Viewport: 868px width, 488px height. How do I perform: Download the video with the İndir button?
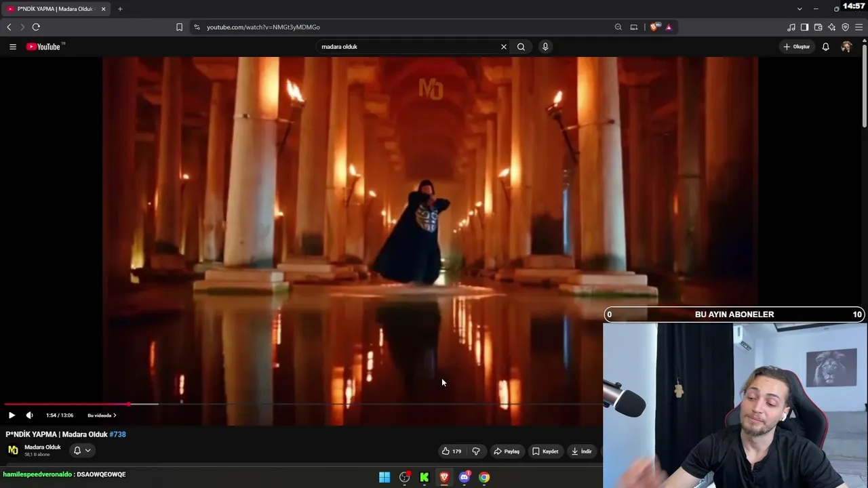coord(582,451)
